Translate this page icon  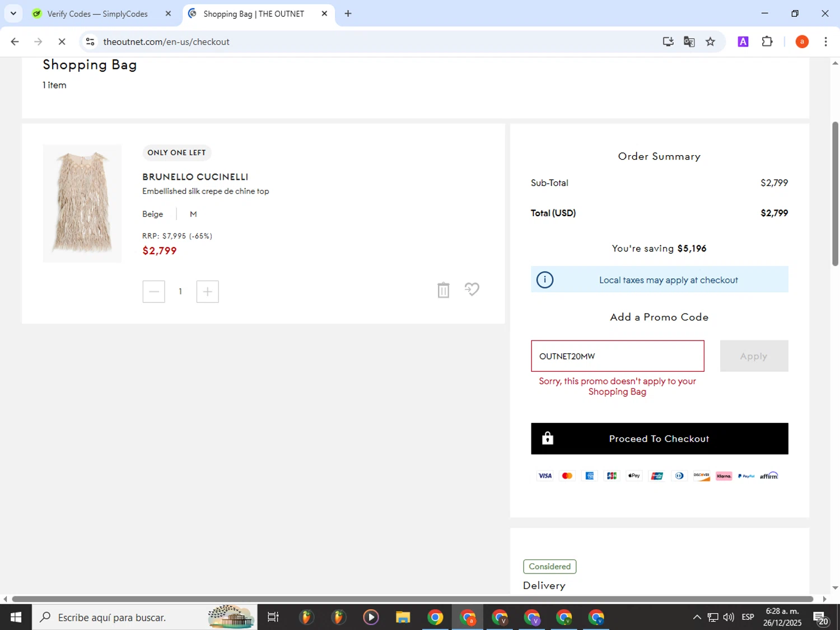[689, 41]
